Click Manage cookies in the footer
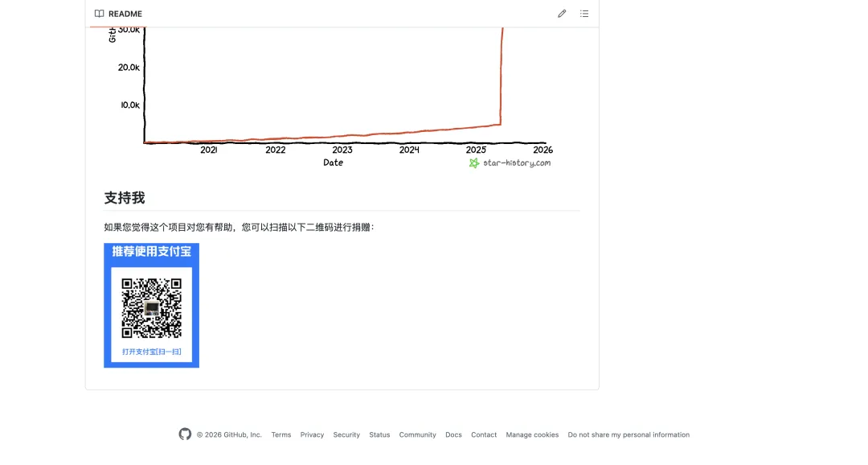The image size is (868, 465). tap(532, 434)
